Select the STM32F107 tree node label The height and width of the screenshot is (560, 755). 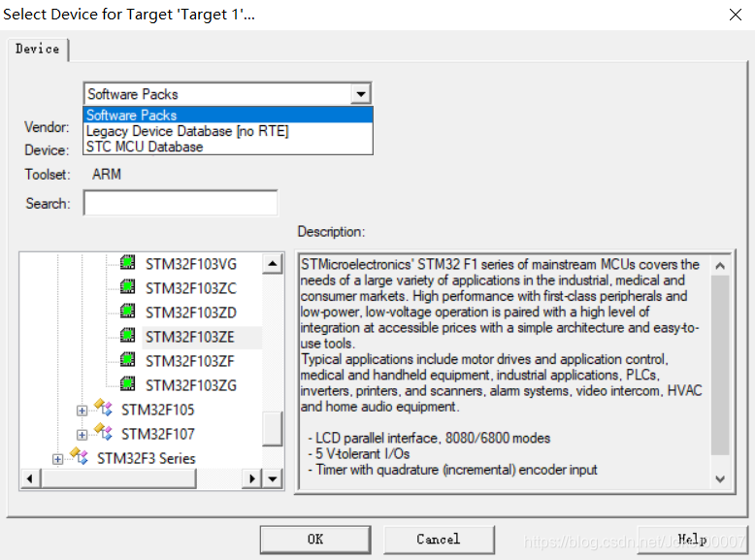(x=157, y=434)
